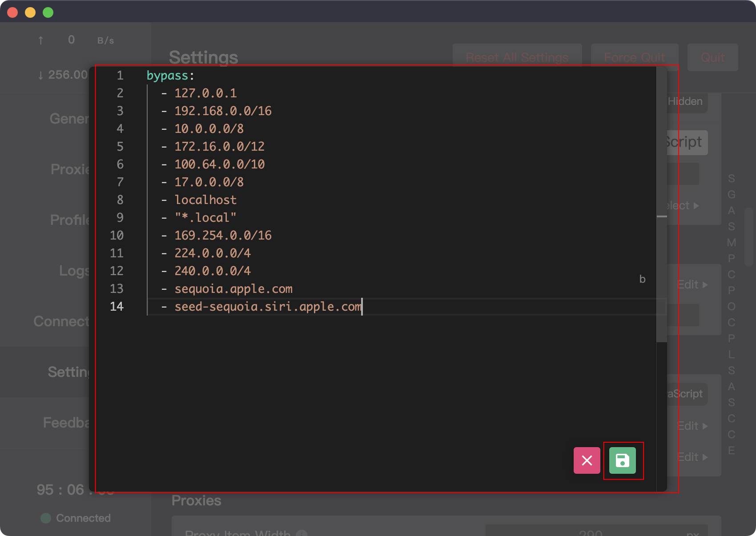This screenshot has height=536, width=756.
Task: Select the Hidden option
Action: click(686, 101)
